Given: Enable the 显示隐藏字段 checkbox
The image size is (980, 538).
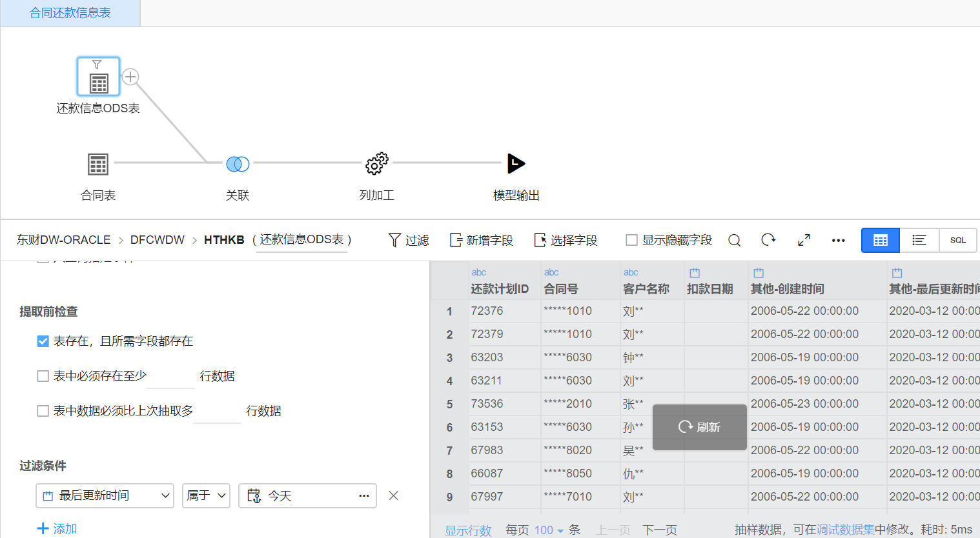Looking at the screenshot, I should point(630,239).
